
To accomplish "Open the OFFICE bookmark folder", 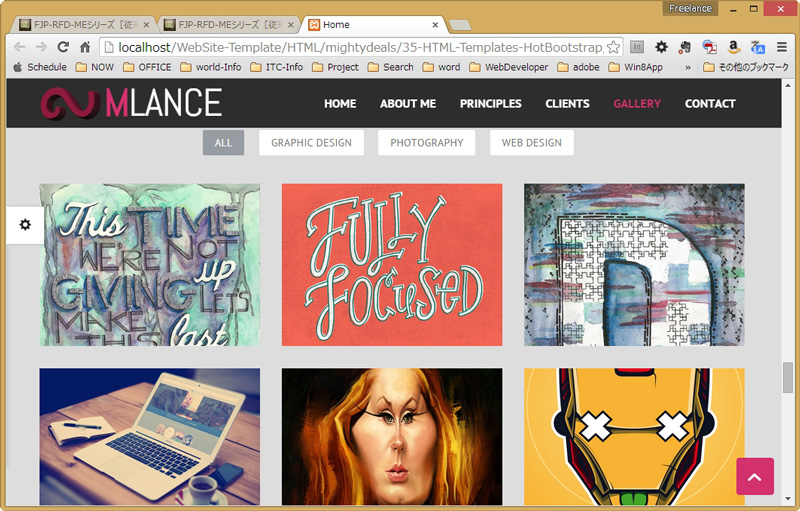I will tap(147, 67).
